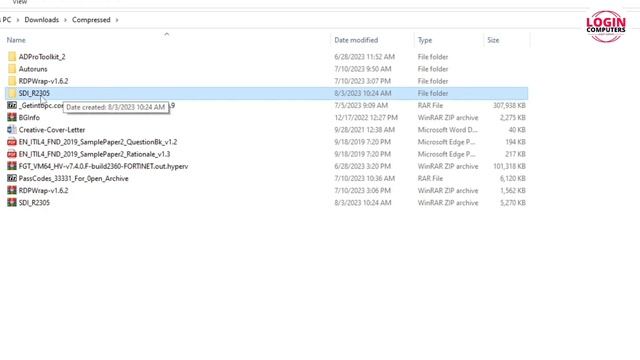Image resolution: width=640 pixels, height=360 pixels.
Task: Click the 6/28/2023 11:52 AM date cell
Action: 364,57
